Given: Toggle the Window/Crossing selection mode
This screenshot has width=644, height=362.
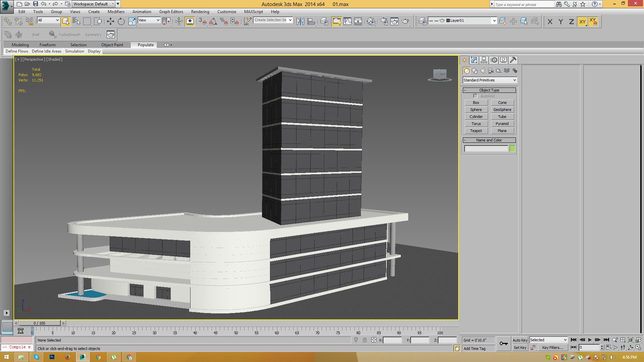Looking at the screenshot, I should click(98, 21).
